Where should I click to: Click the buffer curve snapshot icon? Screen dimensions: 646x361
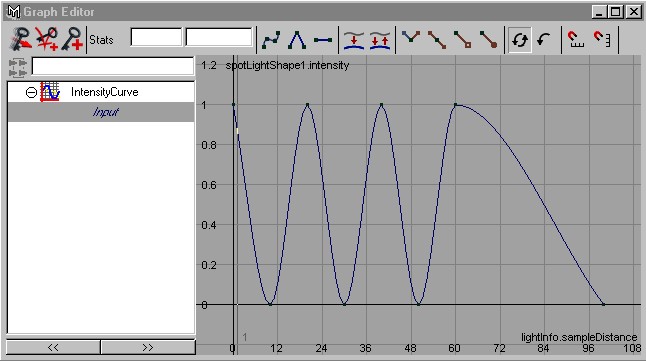click(x=354, y=40)
